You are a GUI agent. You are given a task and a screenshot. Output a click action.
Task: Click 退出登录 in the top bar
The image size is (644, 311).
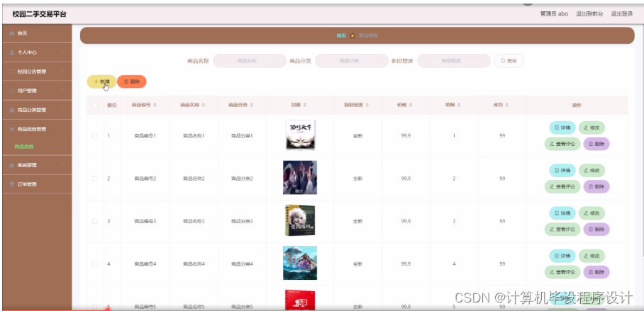pos(622,13)
